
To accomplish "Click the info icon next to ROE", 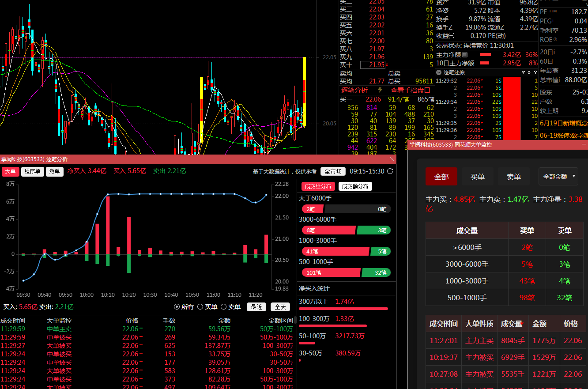I will 555,40.
